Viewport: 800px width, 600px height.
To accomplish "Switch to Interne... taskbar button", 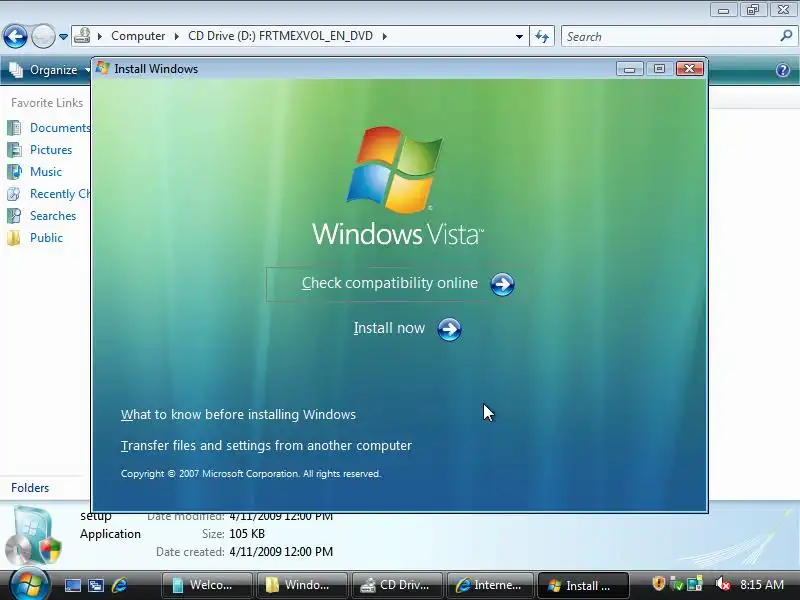I will (491, 585).
